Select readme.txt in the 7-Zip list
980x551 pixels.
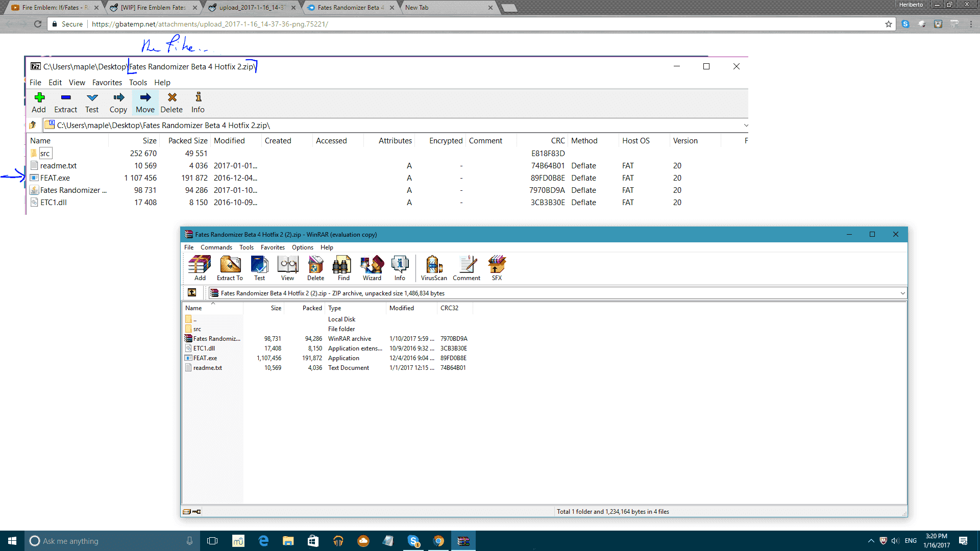coord(58,166)
